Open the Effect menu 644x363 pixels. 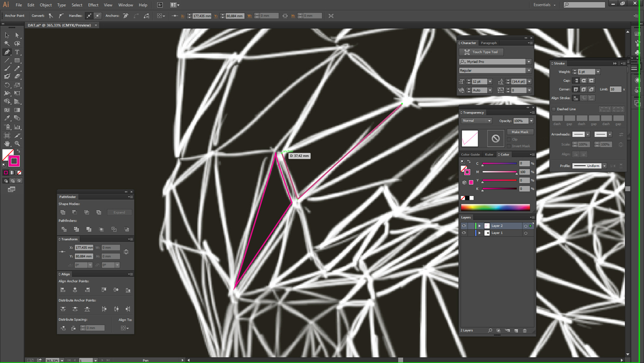[93, 5]
